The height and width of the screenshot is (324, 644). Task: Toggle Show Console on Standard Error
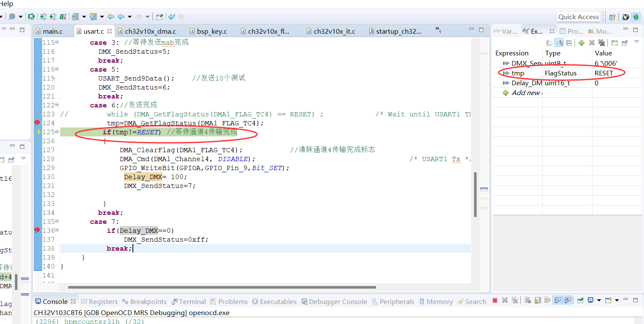point(567,301)
